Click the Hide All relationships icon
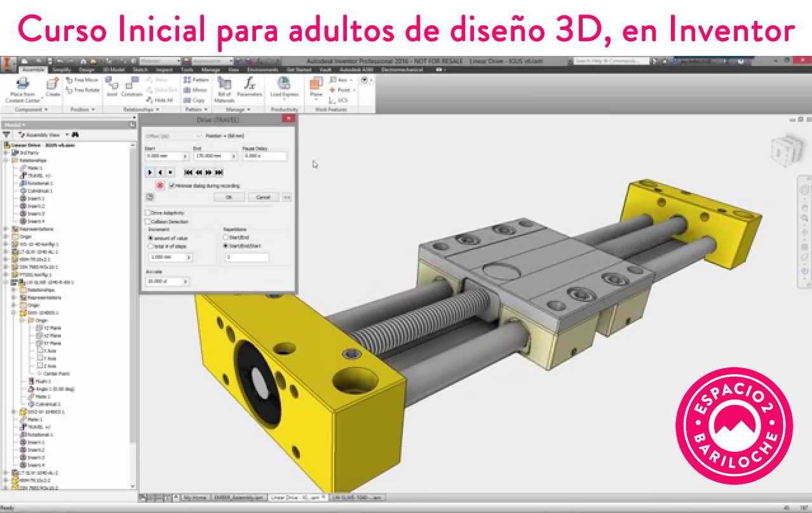The height and width of the screenshot is (513, 812). 159,100
